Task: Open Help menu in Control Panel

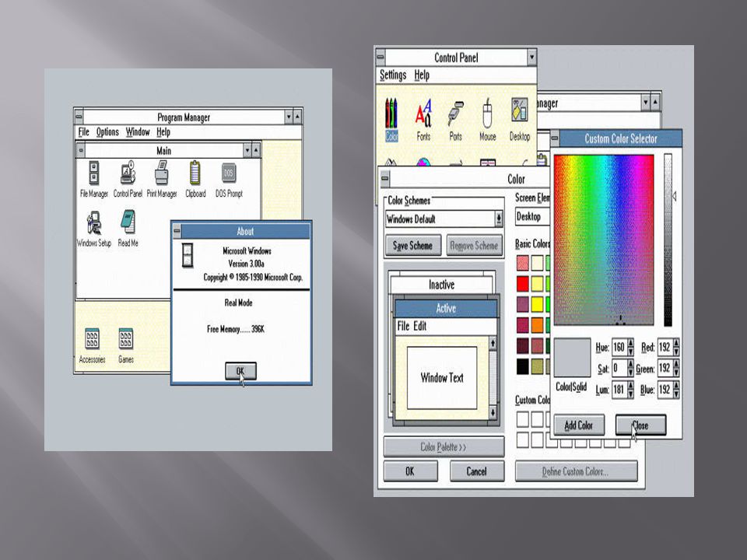Action: click(422, 75)
